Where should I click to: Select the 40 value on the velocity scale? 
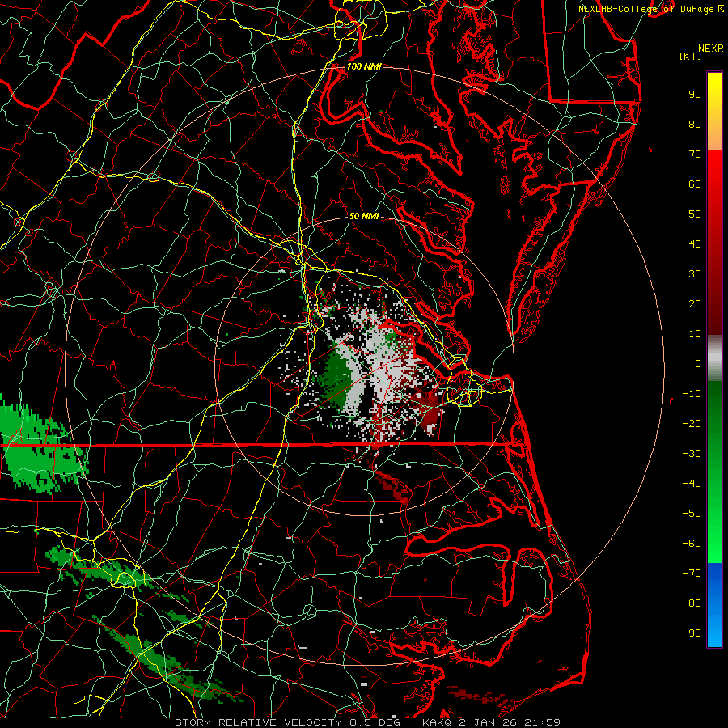pyautogui.click(x=695, y=243)
